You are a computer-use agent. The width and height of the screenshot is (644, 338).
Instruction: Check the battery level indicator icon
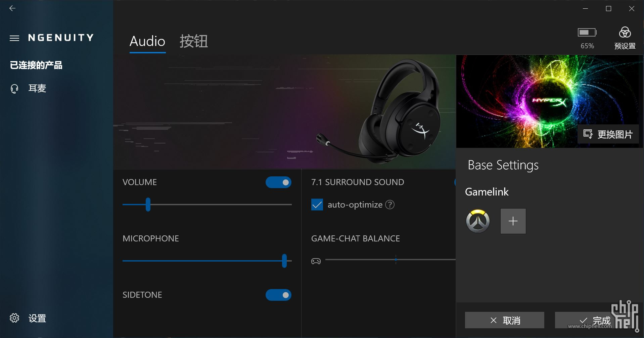point(587,33)
